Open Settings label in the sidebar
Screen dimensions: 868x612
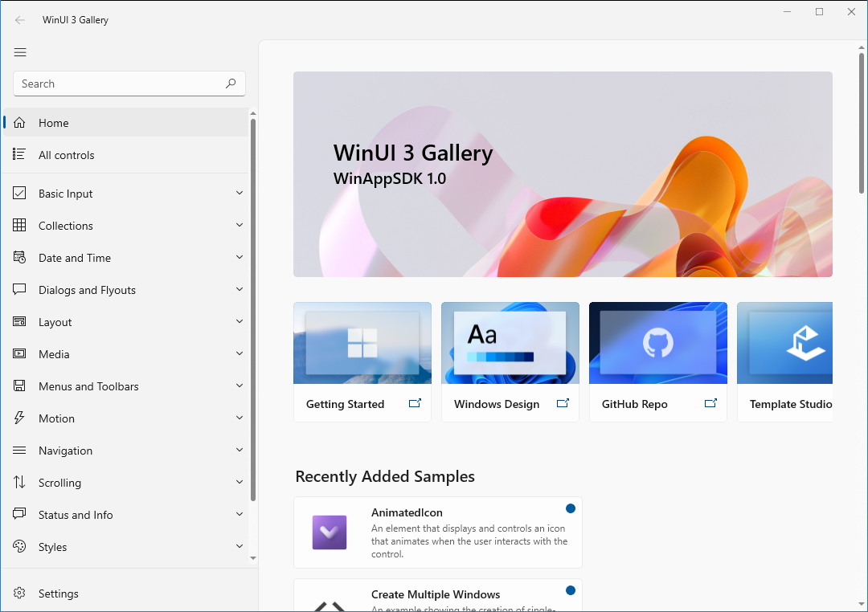[x=58, y=594]
